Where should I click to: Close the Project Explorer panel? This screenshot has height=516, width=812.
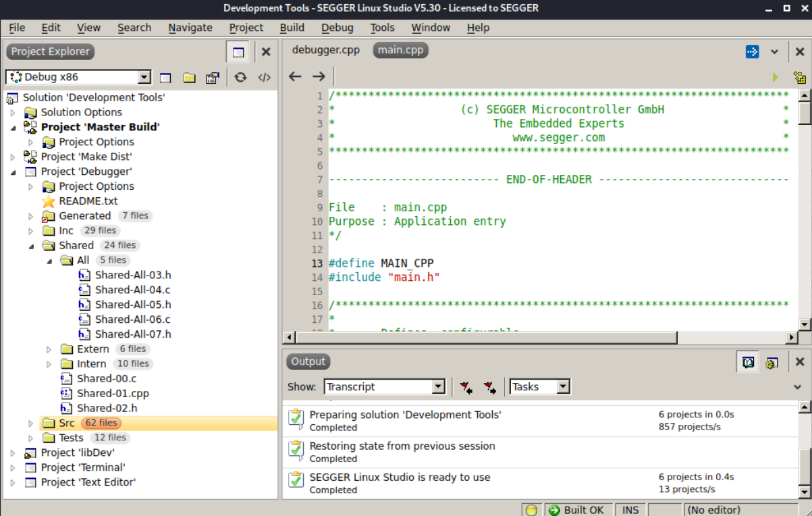pyautogui.click(x=266, y=52)
